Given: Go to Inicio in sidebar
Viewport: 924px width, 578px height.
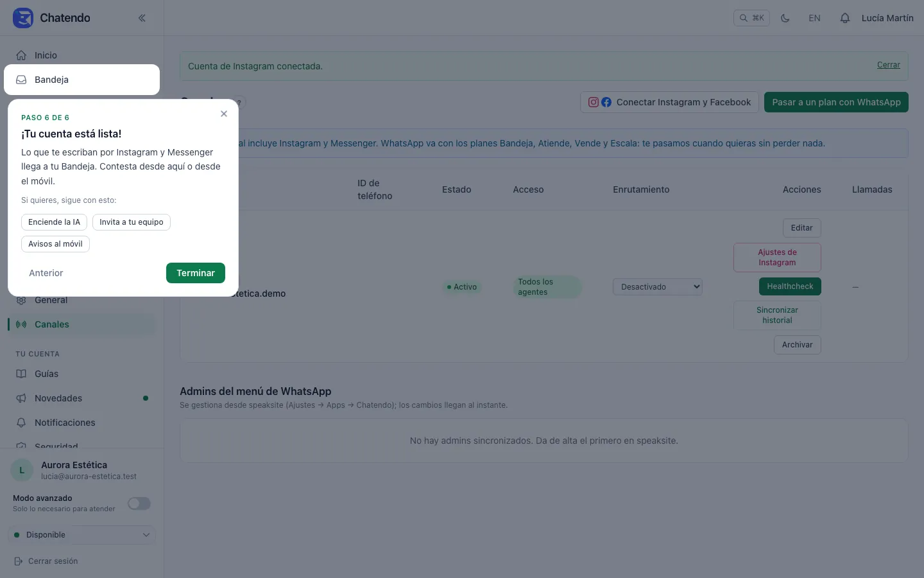Looking at the screenshot, I should point(81,55).
